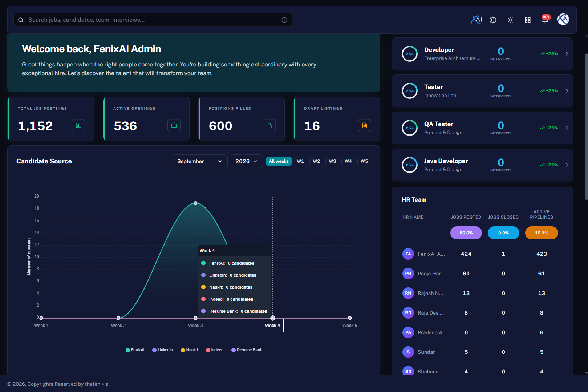Click the 0.3% Jobs Closed pill

(503, 233)
